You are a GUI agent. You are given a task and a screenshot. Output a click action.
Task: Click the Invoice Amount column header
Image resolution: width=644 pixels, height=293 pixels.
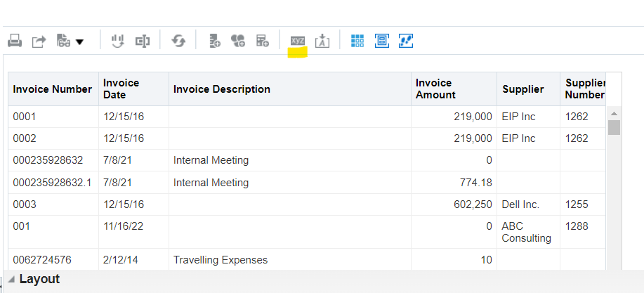pyautogui.click(x=435, y=89)
